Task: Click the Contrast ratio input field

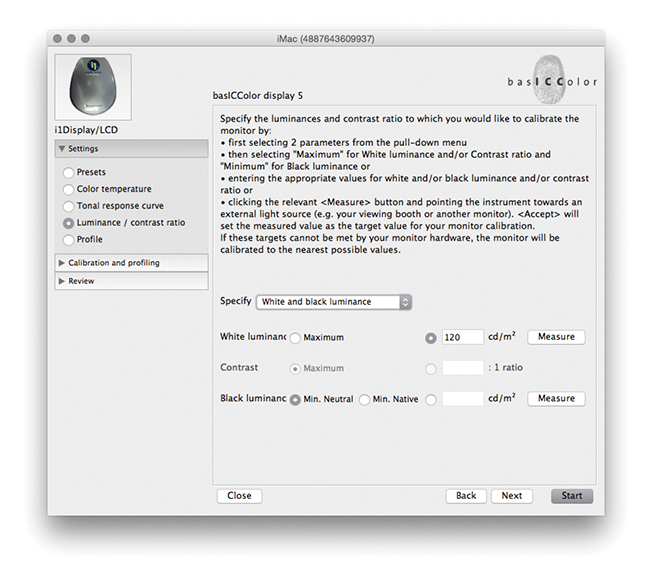Action: tap(463, 368)
